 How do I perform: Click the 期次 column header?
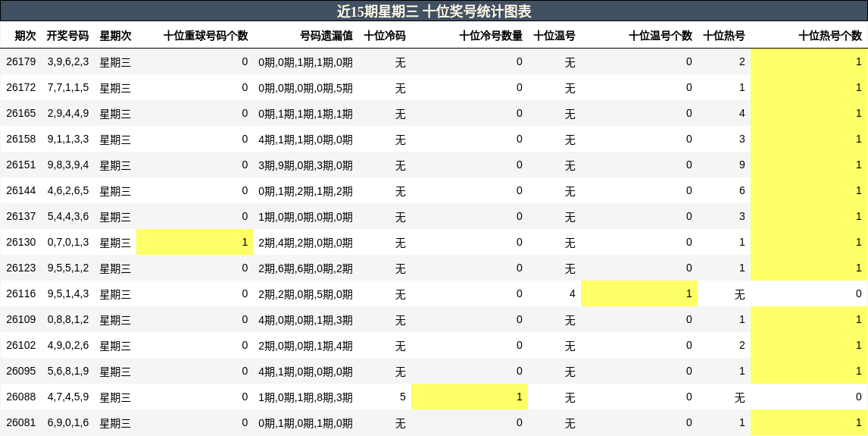(25, 36)
